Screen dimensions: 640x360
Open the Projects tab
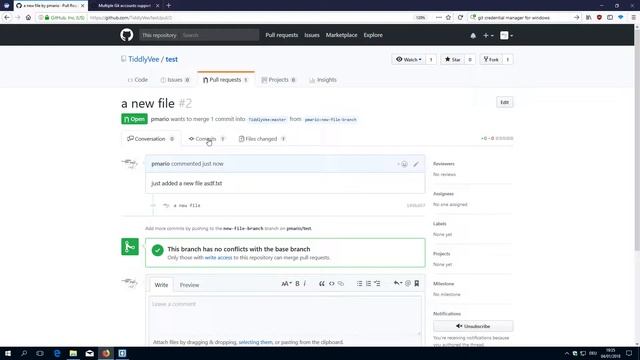point(278,80)
